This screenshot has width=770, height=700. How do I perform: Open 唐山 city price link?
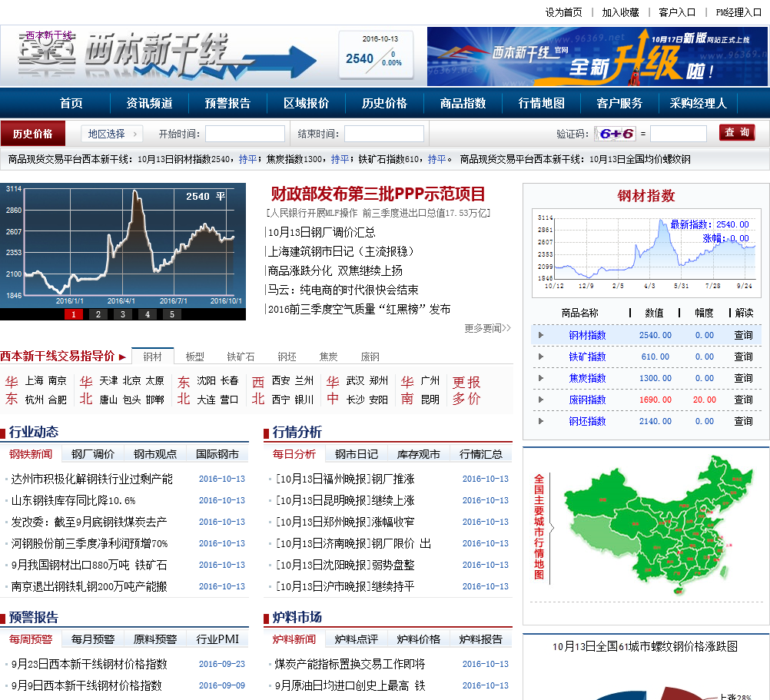click(108, 400)
